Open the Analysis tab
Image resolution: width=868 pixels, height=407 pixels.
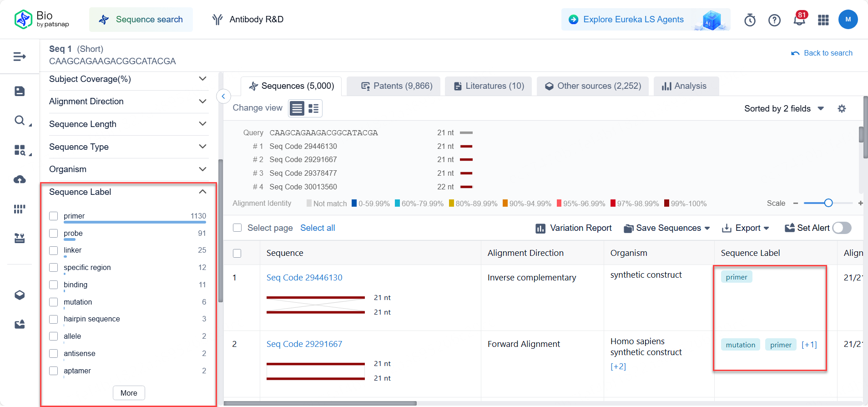685,86
